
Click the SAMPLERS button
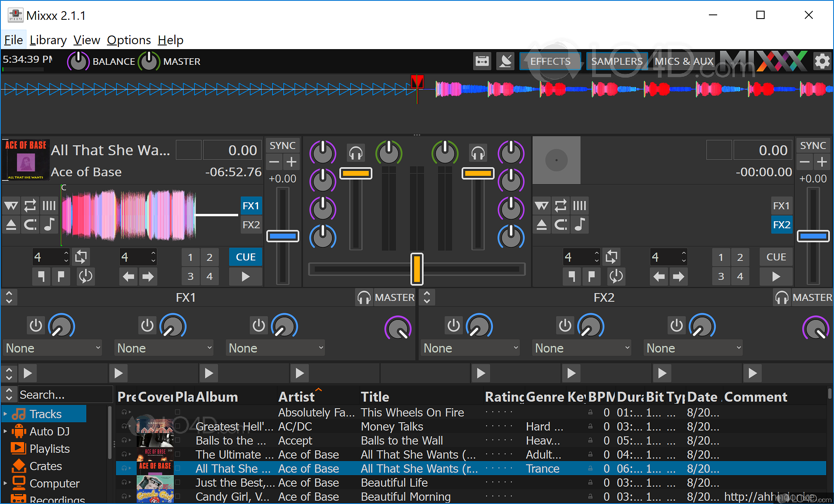point(616,62)
